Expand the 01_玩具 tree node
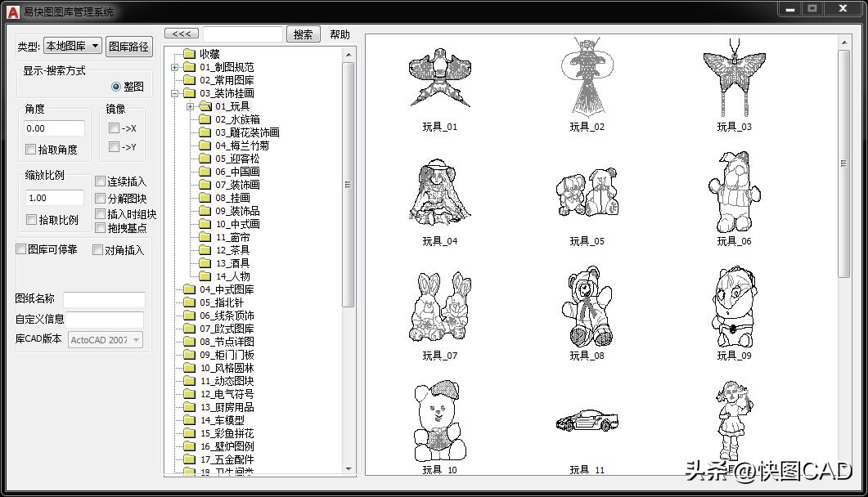 coord(190,106)
